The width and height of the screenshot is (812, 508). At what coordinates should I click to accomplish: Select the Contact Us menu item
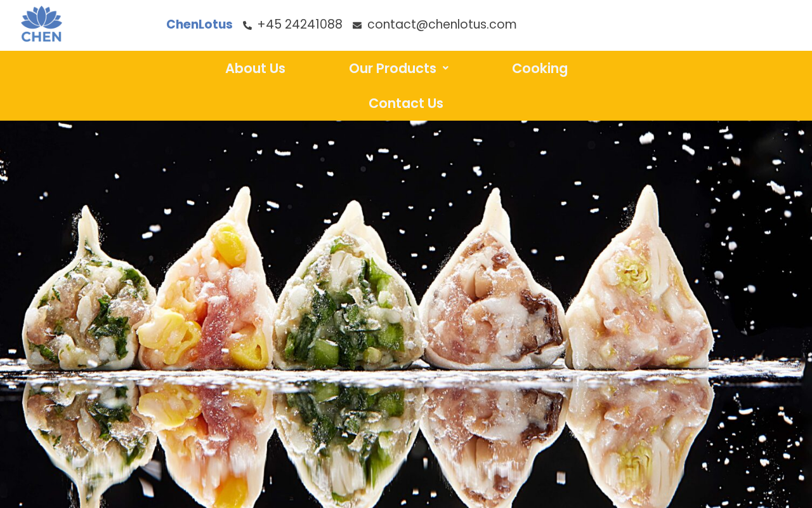406,103
